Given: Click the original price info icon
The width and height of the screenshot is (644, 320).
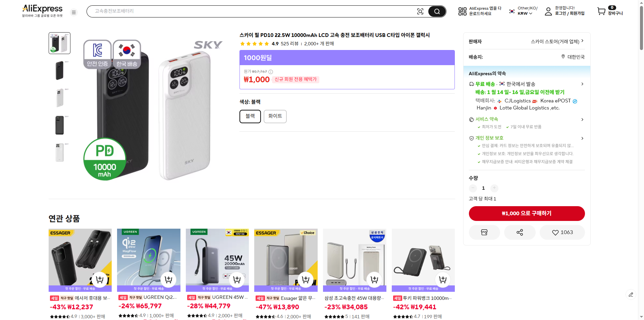Looking at the screenshot, I should pyautogui.click(x=271, y=72).
